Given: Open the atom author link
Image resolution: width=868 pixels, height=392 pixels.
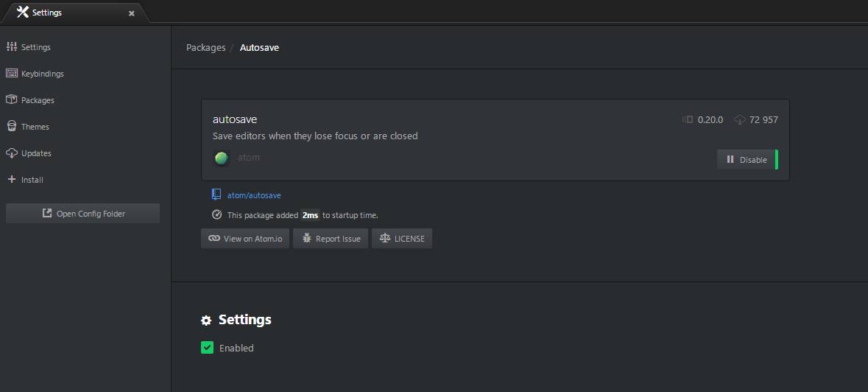Looking at the screenshot, I should coord(249,158).
